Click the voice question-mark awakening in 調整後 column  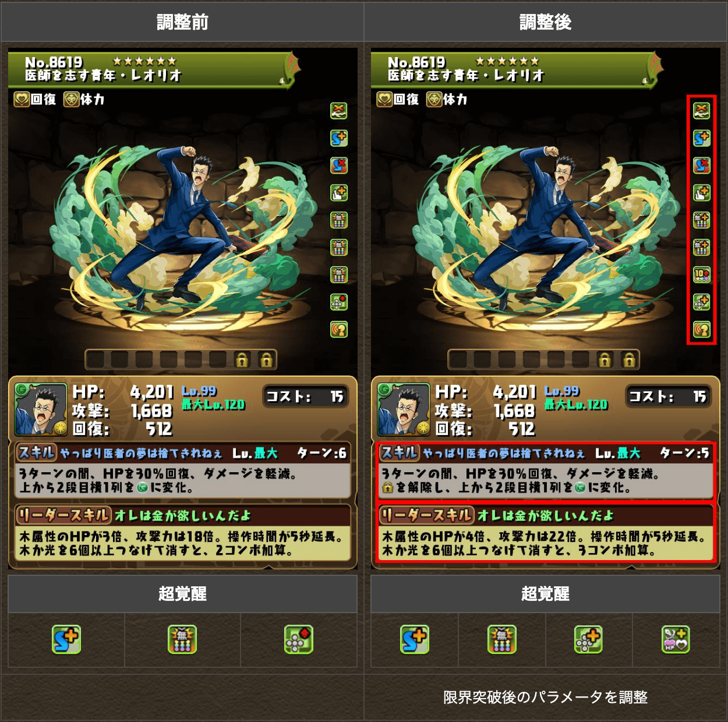point(701,330)
